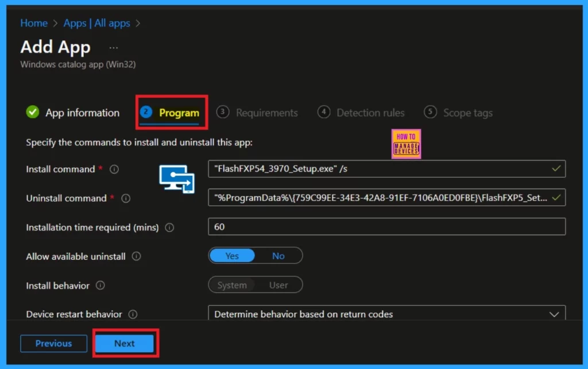This screenshot has width=588, height=369.
Task: Click the Next button
Action: pos(125,344)
